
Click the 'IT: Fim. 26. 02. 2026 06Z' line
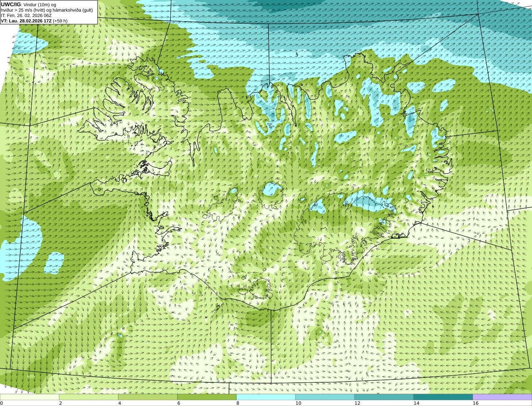tap(26, 15)
